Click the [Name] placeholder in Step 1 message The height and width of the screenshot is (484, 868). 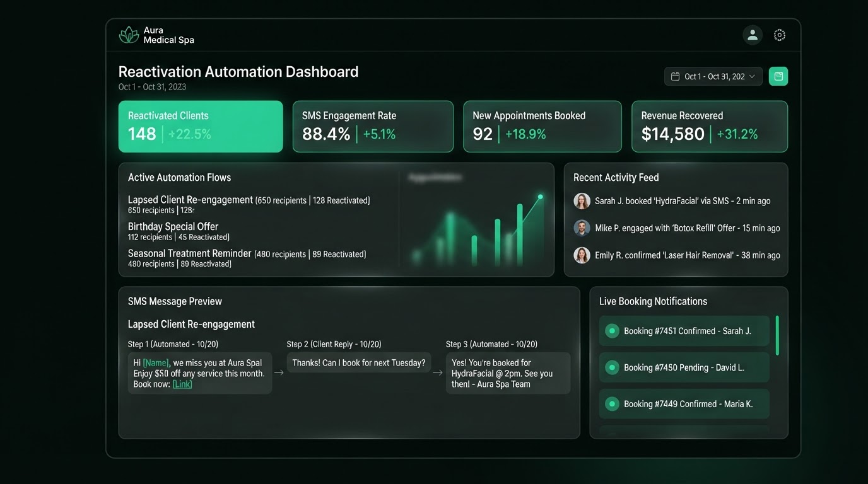(156, 362)
